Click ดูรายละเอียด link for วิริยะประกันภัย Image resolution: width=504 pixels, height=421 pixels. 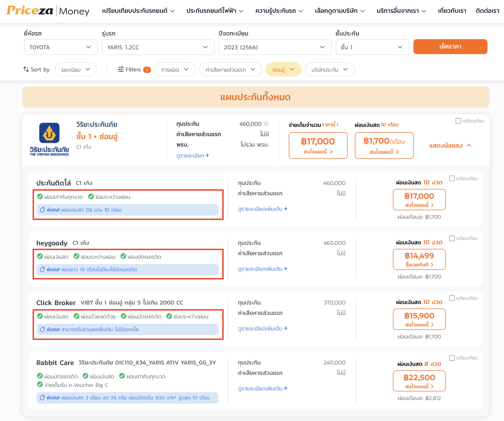193,156
